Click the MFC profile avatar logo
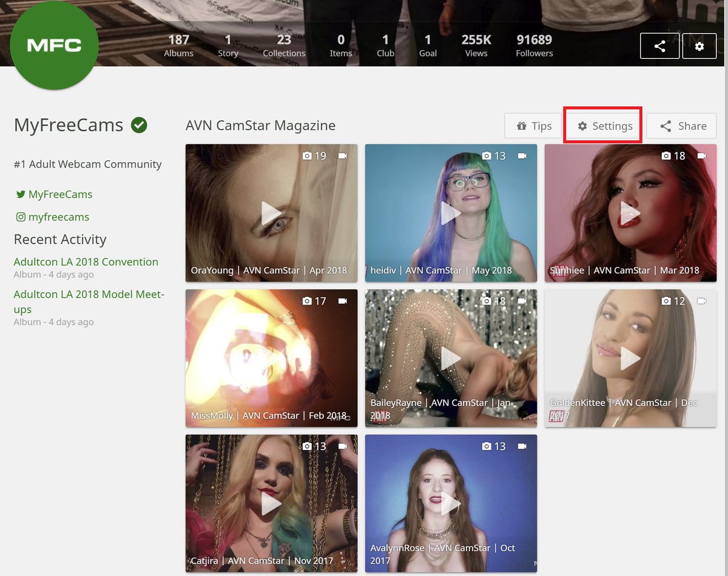 (x=55, y=46)
